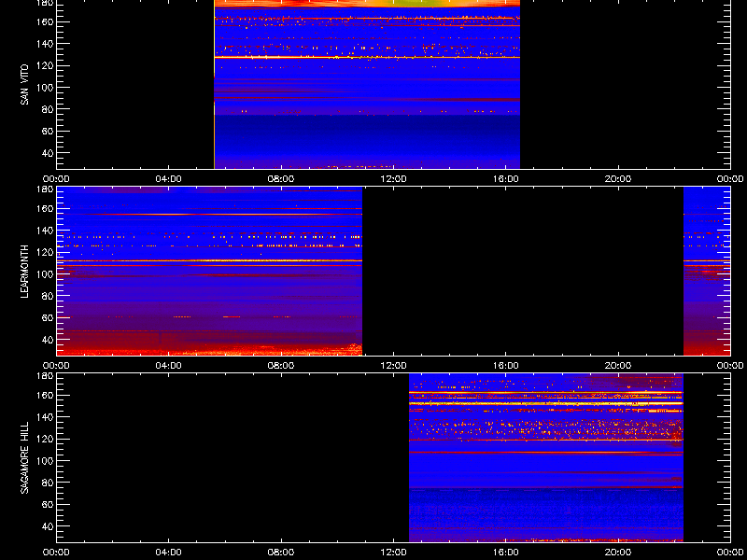Click 16:00 label under Sagamore Hill plot

pos(506,553)
